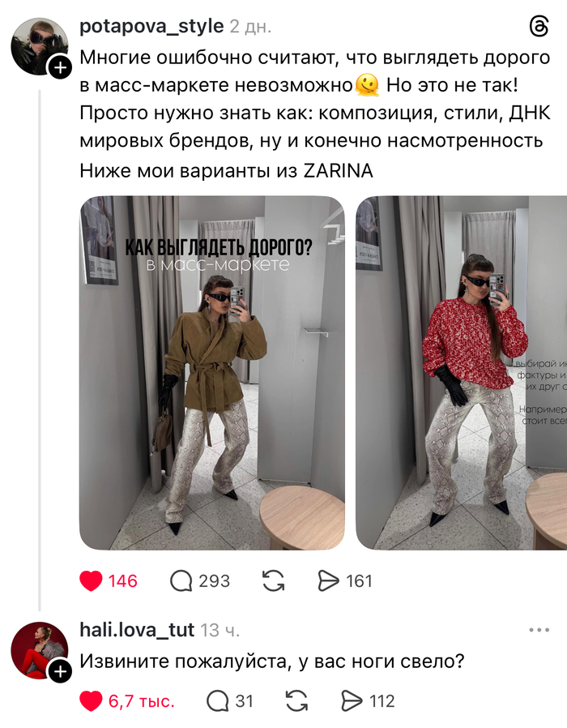Repost the hali.lova_tut comment

point(296,701)
